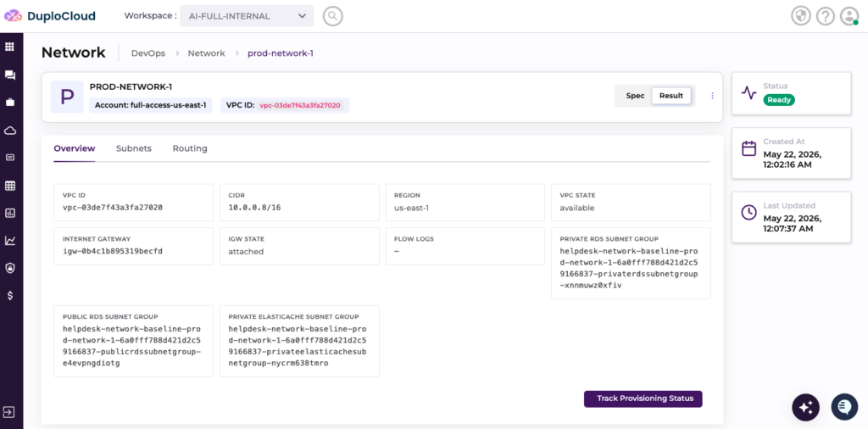Screen dimensions: 868x429
Task: Open the chat support bubble button
Action: tap(844, 408)
